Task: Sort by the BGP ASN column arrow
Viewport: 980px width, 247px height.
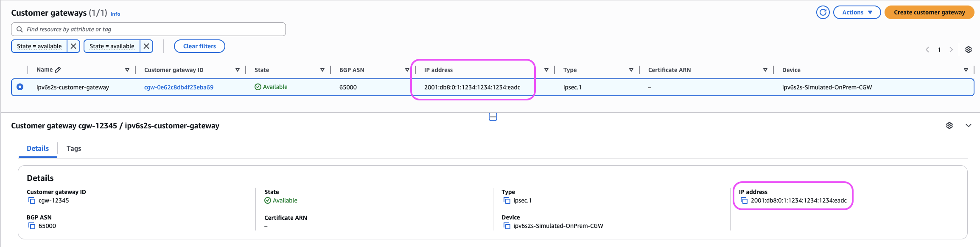Action: tap(407, 70)
